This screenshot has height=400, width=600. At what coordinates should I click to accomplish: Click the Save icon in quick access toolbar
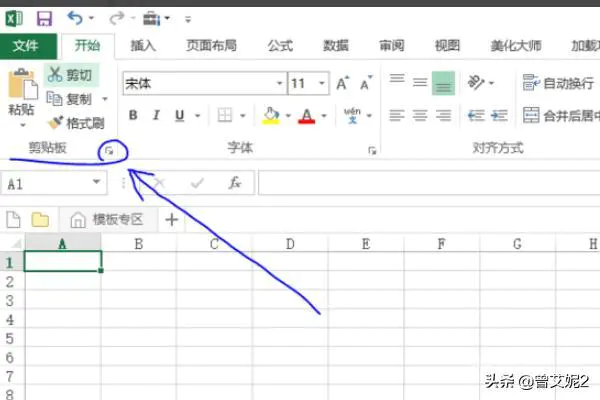(x=44, y=18)
